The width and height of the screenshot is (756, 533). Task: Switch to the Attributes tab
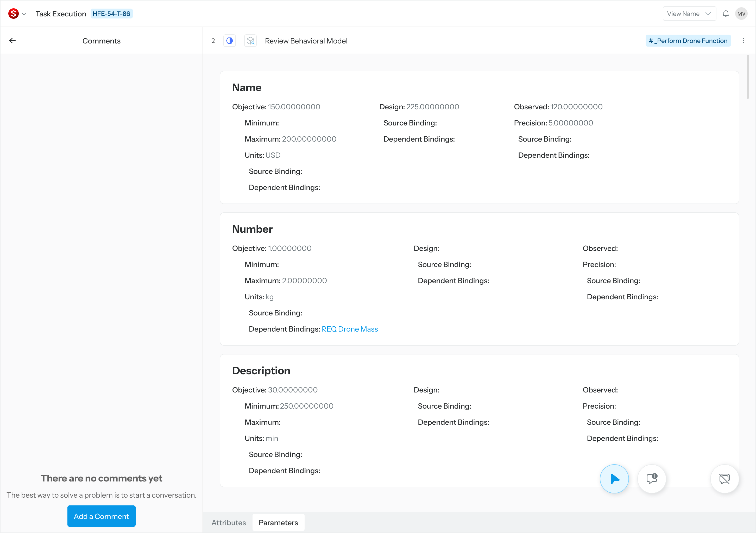229,523
